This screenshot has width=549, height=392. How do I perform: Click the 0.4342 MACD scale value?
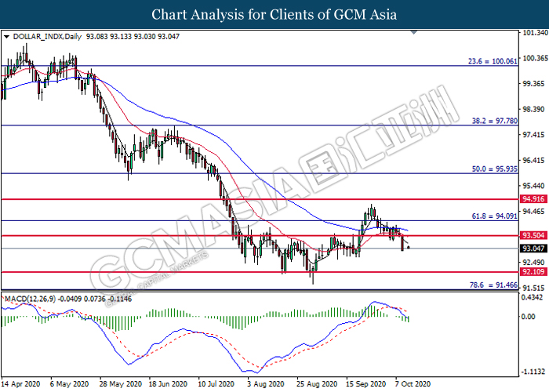533,297
